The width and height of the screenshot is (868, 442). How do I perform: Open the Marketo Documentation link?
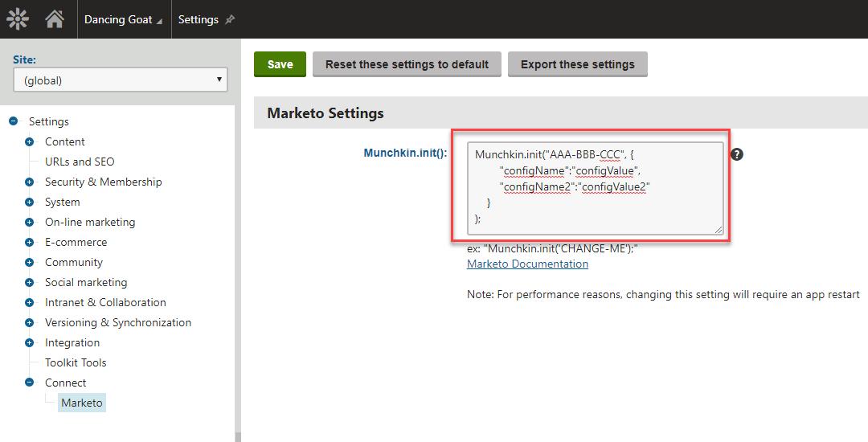click(x=527, y=264)
